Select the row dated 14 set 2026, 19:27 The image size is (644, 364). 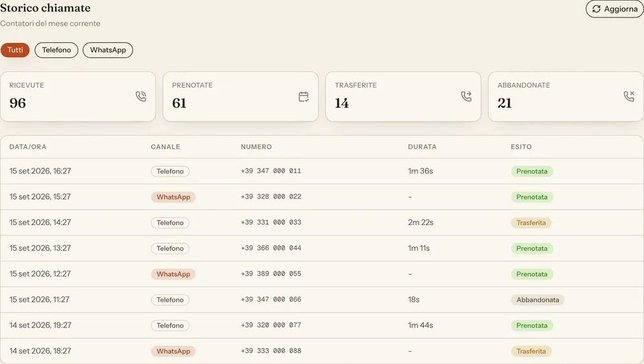tap(322, 326)
